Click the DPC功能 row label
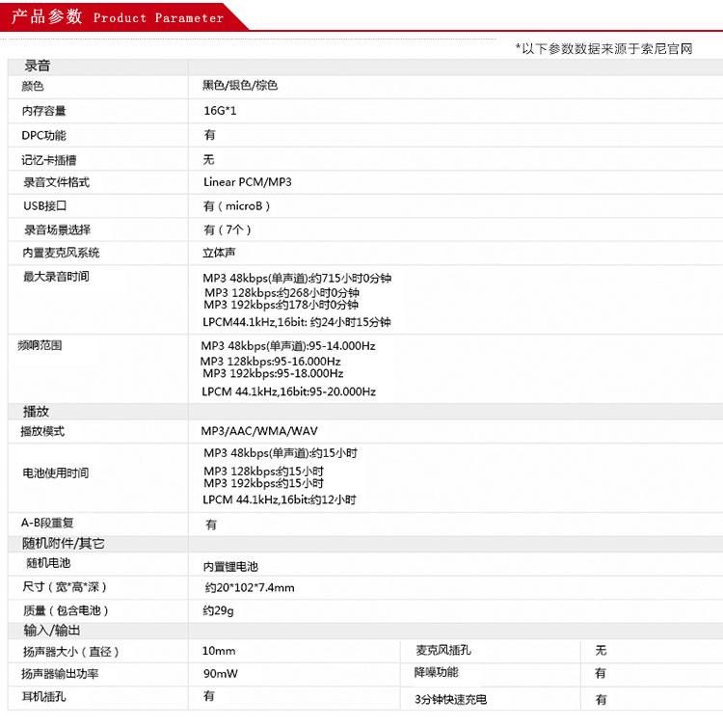This screenshot has height=728, width=723. click(x=44, y=136)
